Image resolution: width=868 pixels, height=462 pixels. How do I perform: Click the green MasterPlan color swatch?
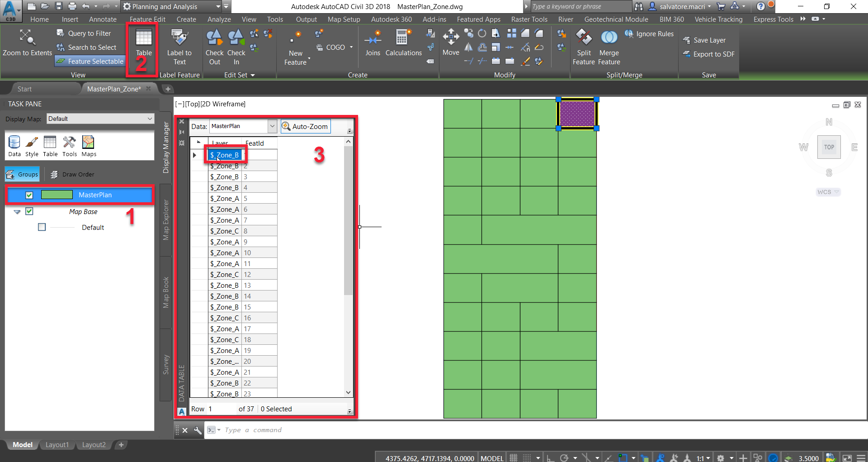pyautogui.click(x=57, y=195)
